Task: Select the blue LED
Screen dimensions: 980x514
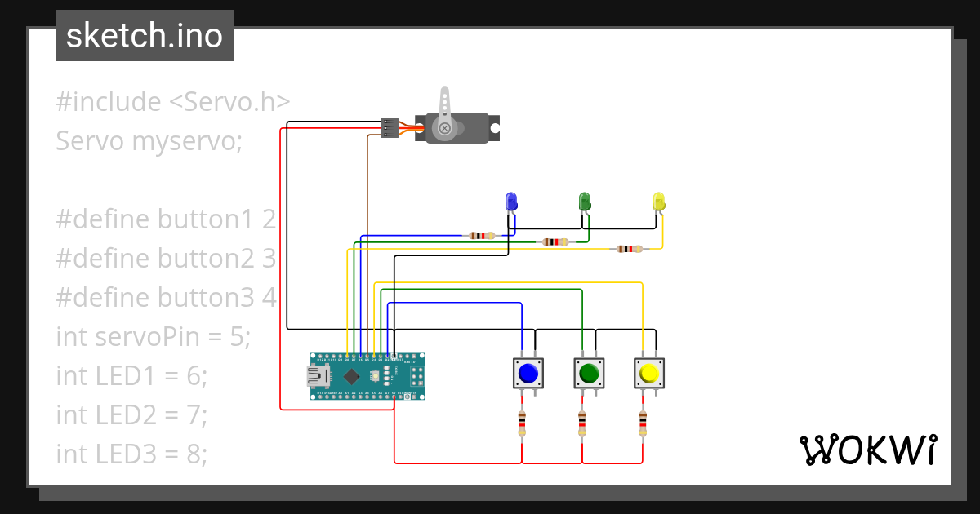Action: click(510, 202)
